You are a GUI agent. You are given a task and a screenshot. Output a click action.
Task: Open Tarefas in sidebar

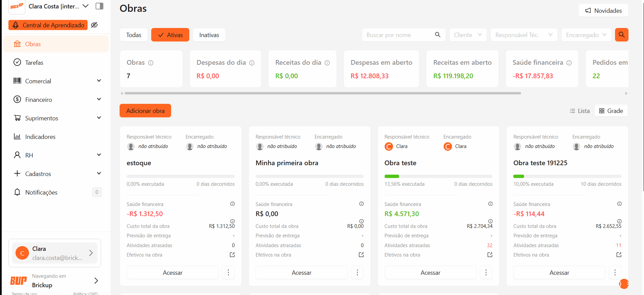coord(34,62)
